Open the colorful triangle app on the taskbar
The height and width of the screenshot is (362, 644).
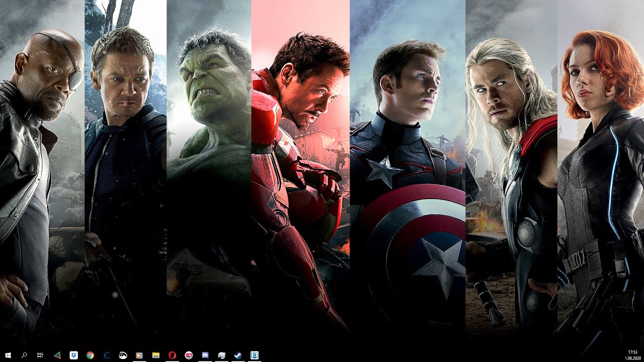click(x=57, y=355)
